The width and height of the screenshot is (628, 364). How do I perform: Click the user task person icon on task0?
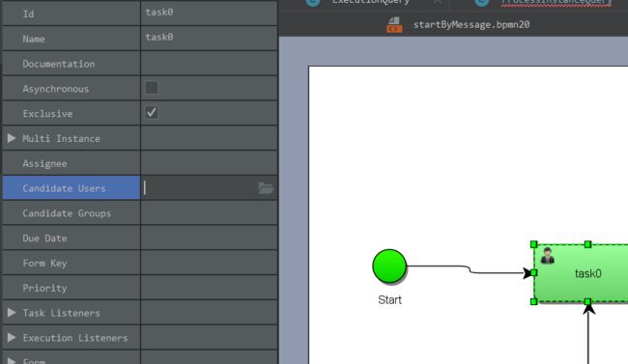547,256
